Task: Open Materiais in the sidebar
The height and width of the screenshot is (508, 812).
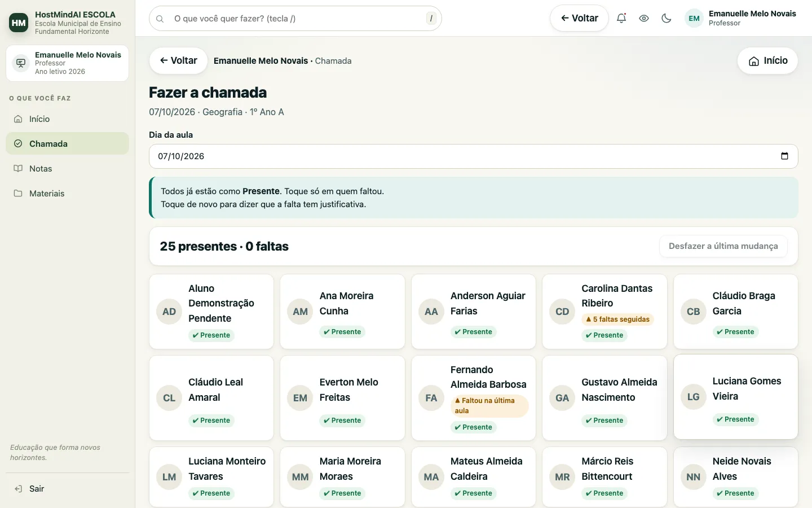Action: click(x=67, y=194)
